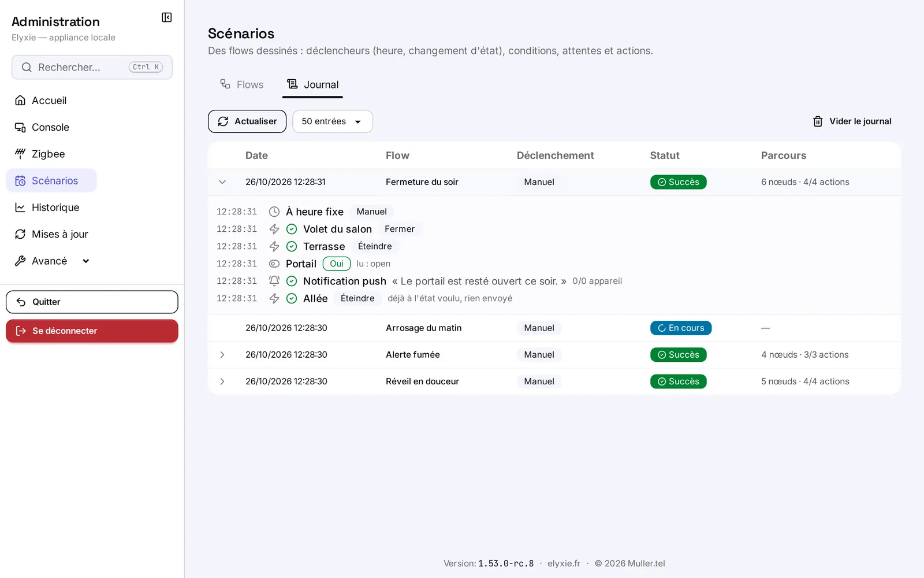This screenshot has width=924, height=578.
Task: Click the version number 1.53.0-rc.8
Action: 506,564
